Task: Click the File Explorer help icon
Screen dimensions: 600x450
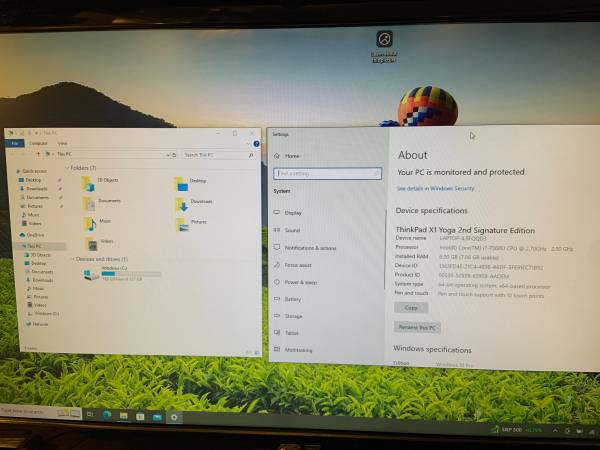Action: (256, 144)
